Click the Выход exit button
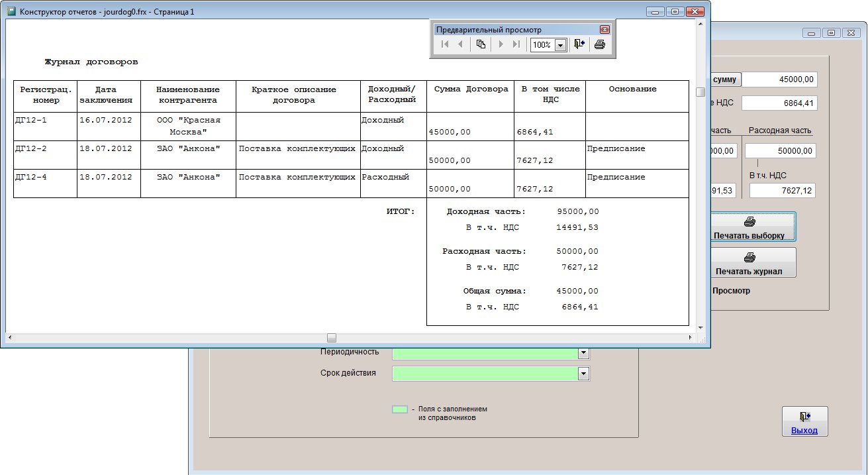The width and height of the screenshot is (868, 475). click(x=804, y=421)
